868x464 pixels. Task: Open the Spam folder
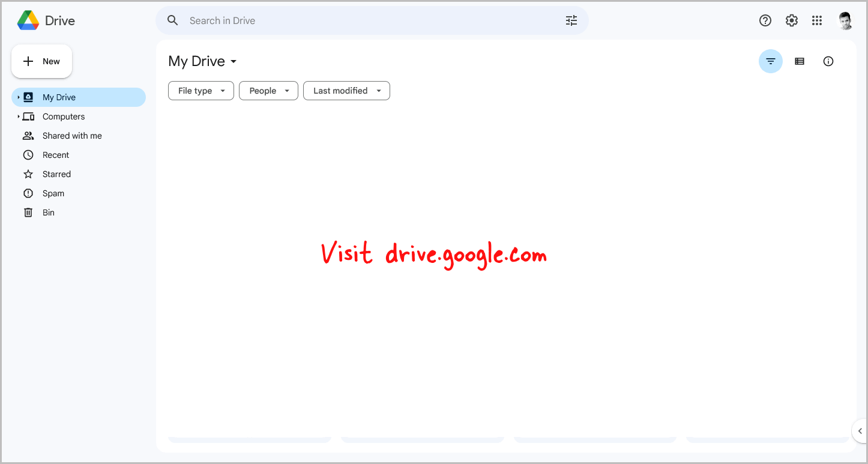coord(53,193)
